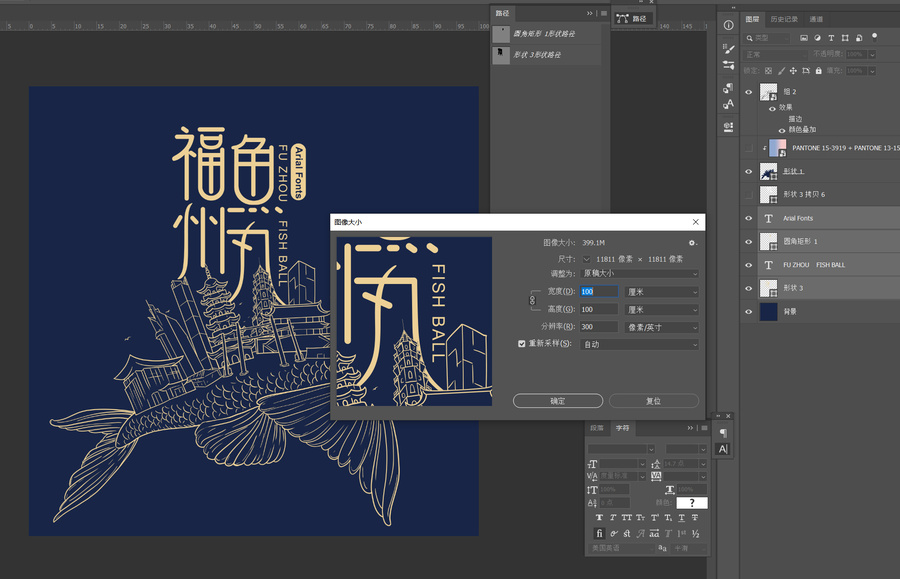Open the Character Styles panel icon
The height and width of the screenshot is (579, 900).
pos(728,104)
